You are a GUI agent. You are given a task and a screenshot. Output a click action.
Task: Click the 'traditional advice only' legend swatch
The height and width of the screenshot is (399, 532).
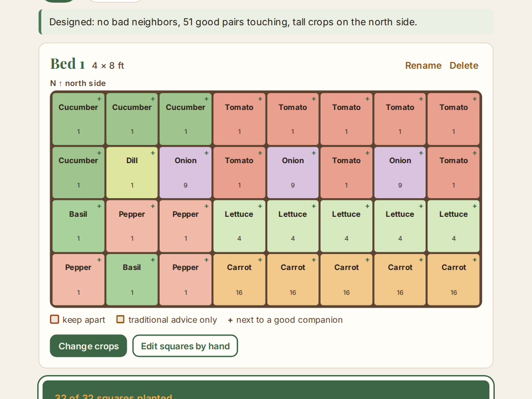(x=120, y=319)
